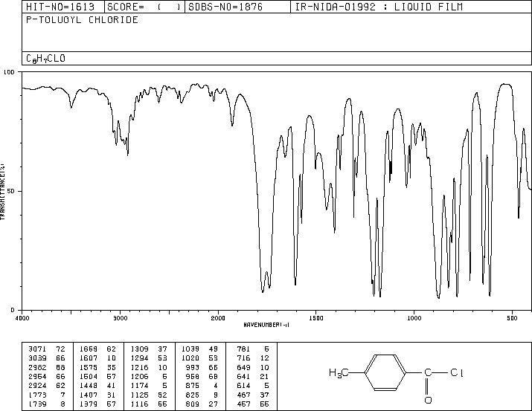This screenshot has height=411, width=532.
Task: Select peak table entry 1773
Action: (x=37, y=395)
